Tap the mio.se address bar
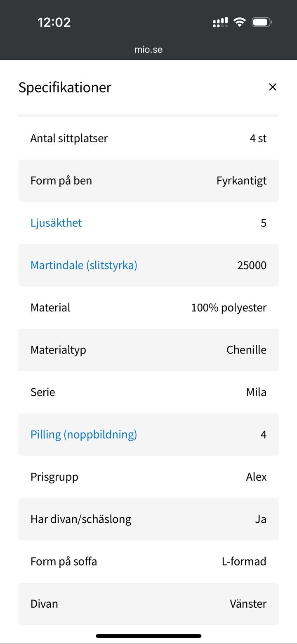The height and width of the screenshot is (644, 297). coord(148,50)
